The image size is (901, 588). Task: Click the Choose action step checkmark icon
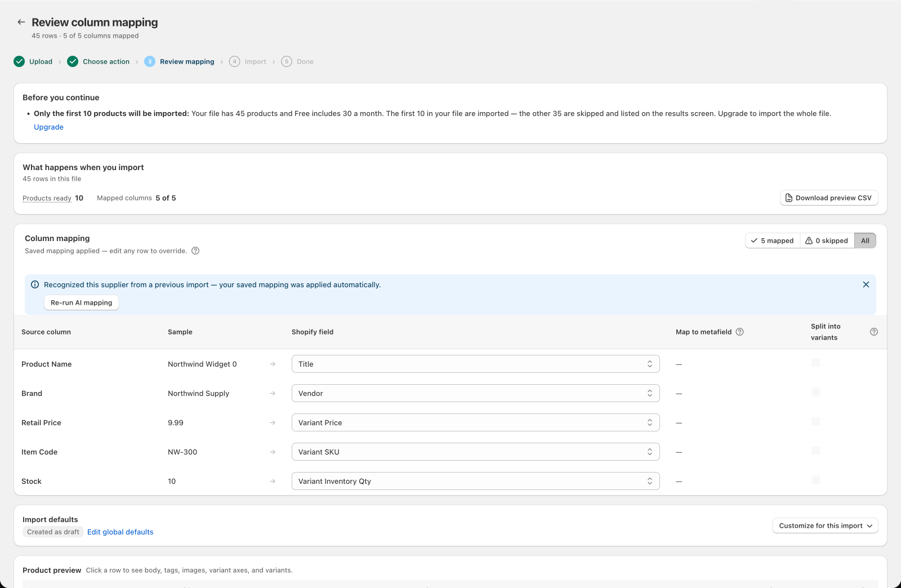73,61
